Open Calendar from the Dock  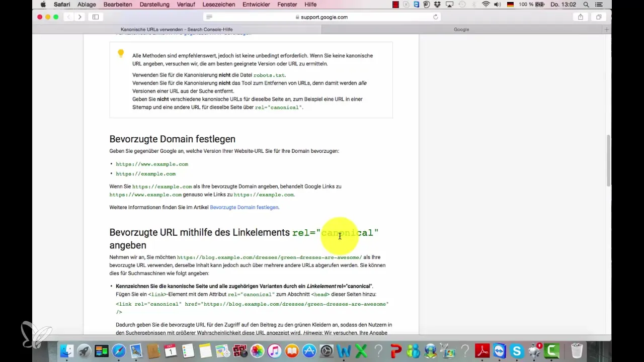(x=171, y=350)
